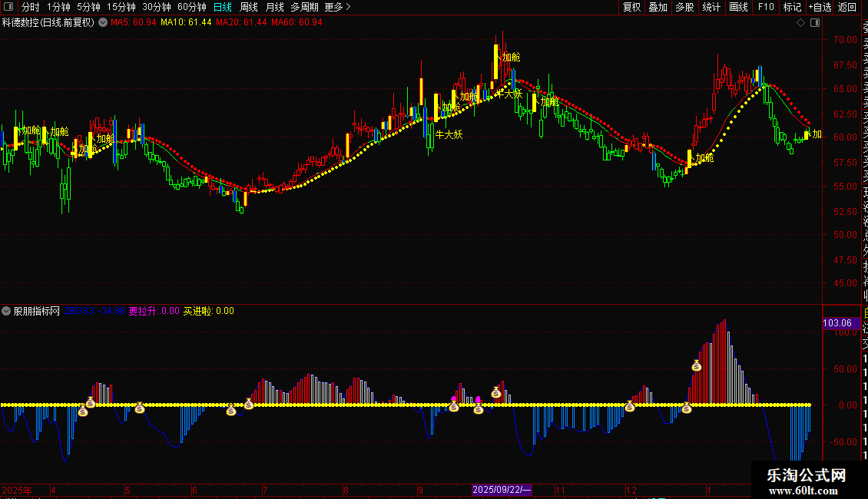Image resolution: width=868 pixels, height=499 pixels.
Task: Open the 统计 statistics tool
Action: pyautogui.click(x=711, y=7)
